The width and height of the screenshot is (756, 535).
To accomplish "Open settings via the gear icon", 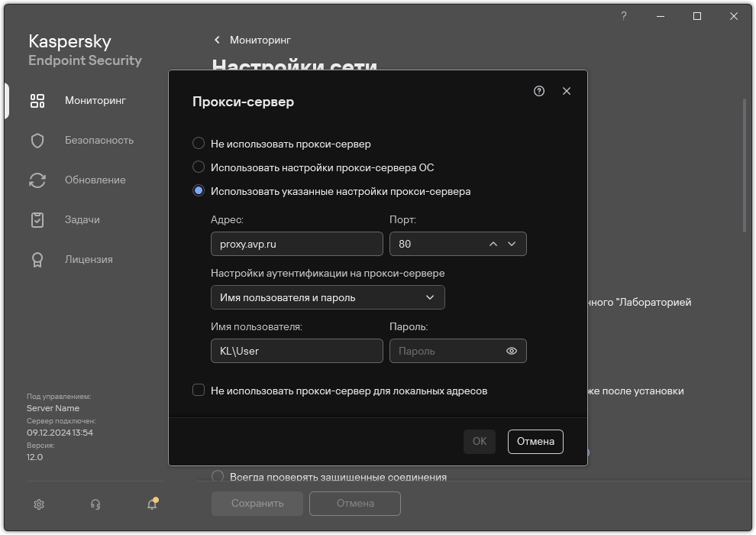I will (39, 504).
